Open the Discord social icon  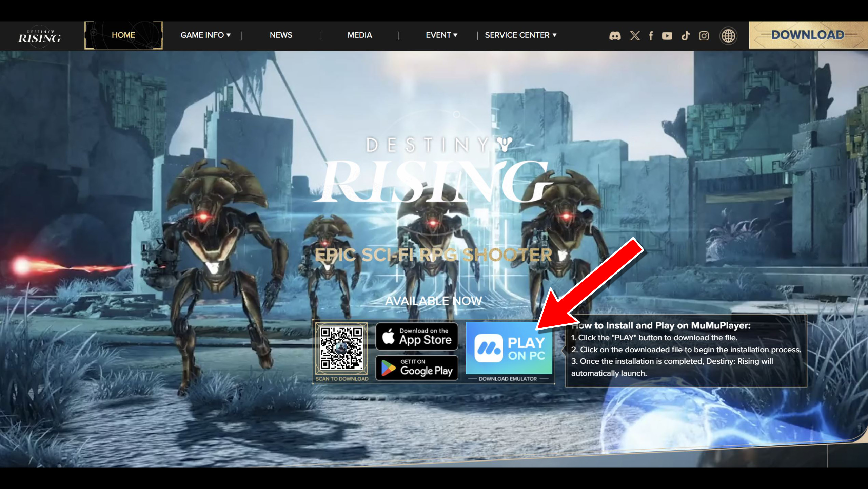click(615, 36)
